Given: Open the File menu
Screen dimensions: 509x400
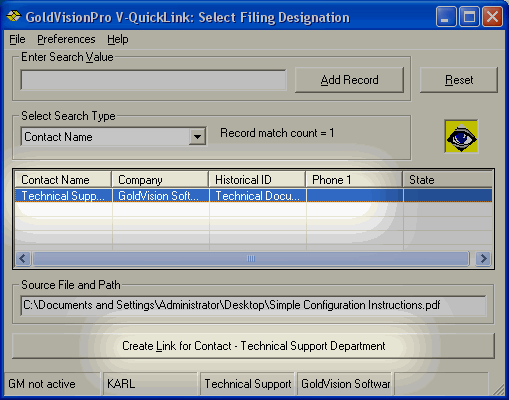Looking at the screenshot, I should [17, 39].
